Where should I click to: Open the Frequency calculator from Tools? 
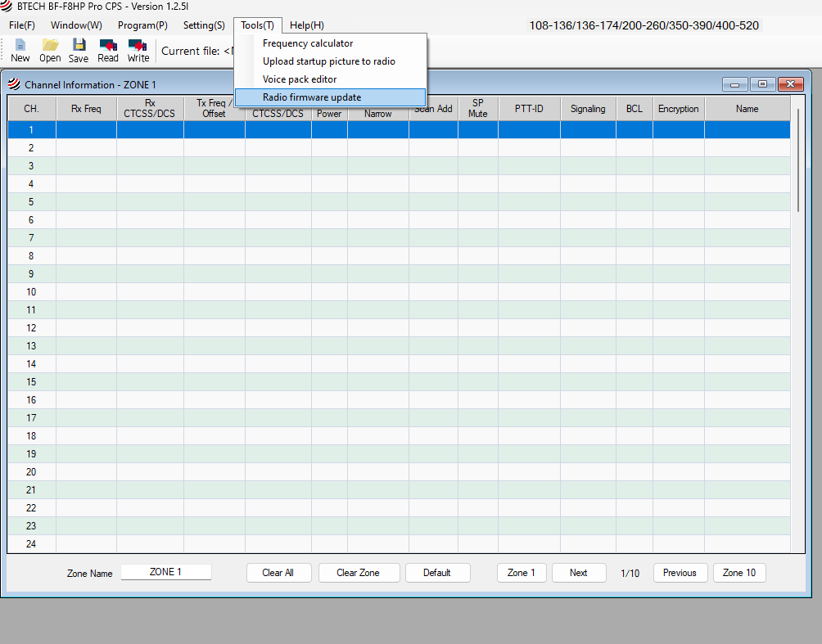pyautogui.click(x=308, y=43)
